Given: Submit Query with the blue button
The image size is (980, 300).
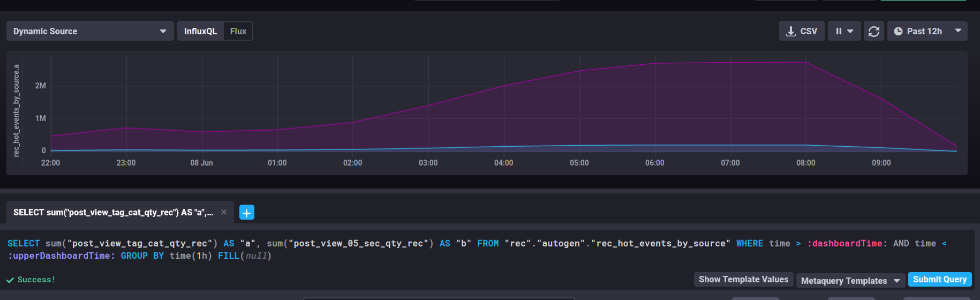Looking at the screenshot, I should click(x=940, y=279).
